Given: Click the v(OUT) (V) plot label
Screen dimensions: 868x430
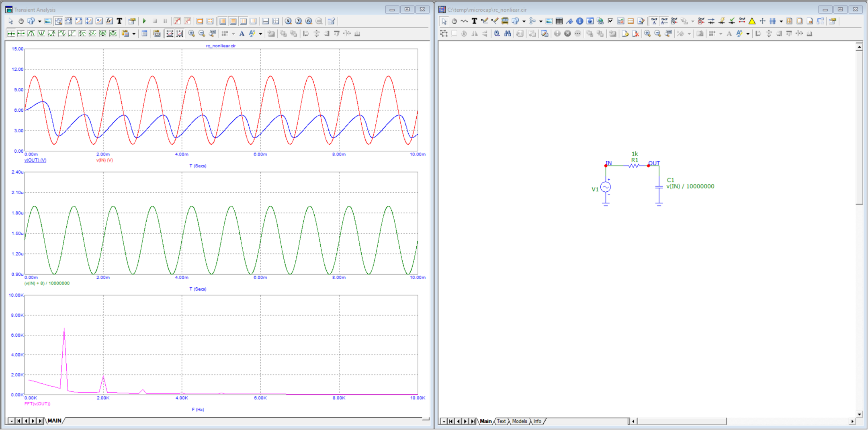Looking at the screenshot, I should click(x=35, y=160).
